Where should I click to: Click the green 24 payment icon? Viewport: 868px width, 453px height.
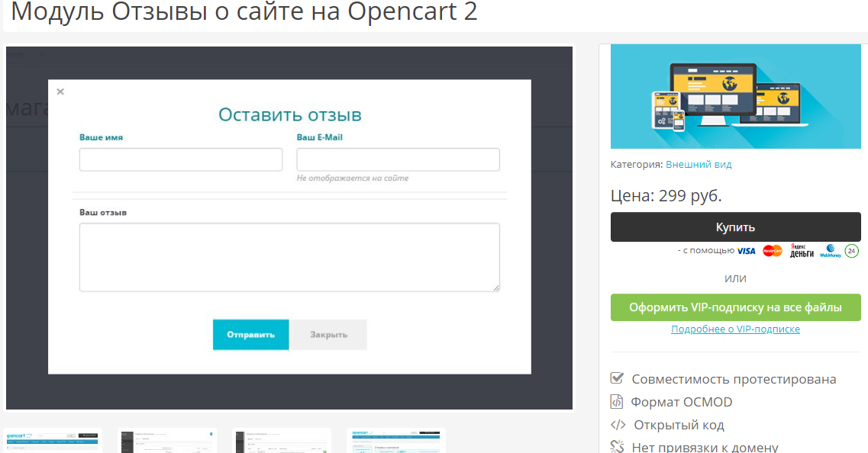pyautogui.click(x=852, y=251)
